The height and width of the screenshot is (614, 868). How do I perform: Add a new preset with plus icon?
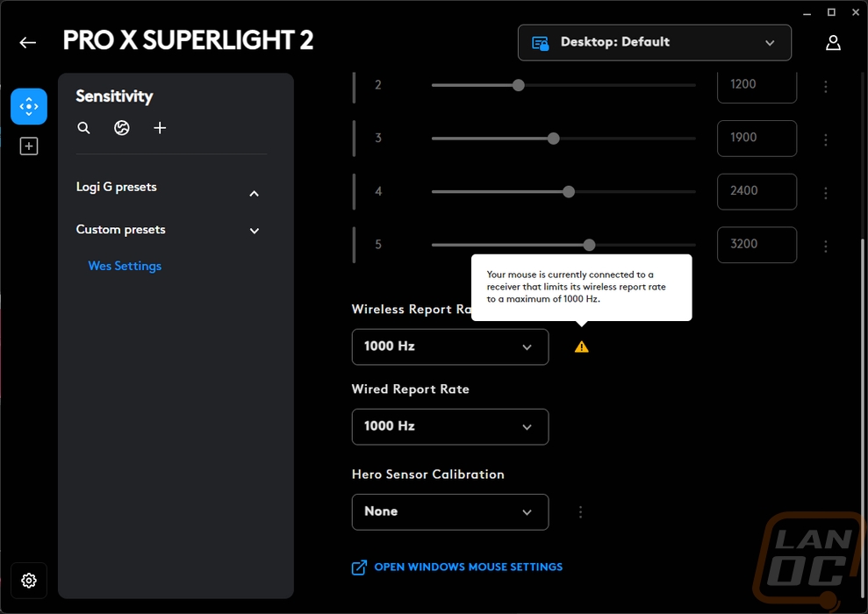point(160,128)
